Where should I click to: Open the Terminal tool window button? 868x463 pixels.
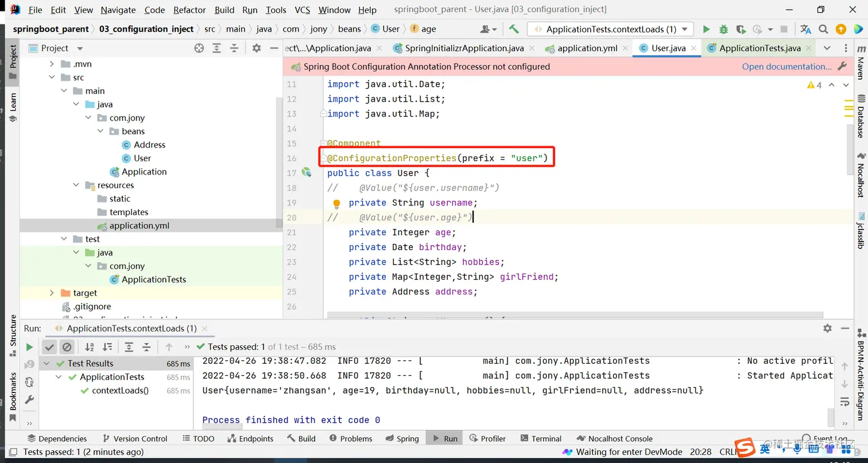tap(540, 439)
